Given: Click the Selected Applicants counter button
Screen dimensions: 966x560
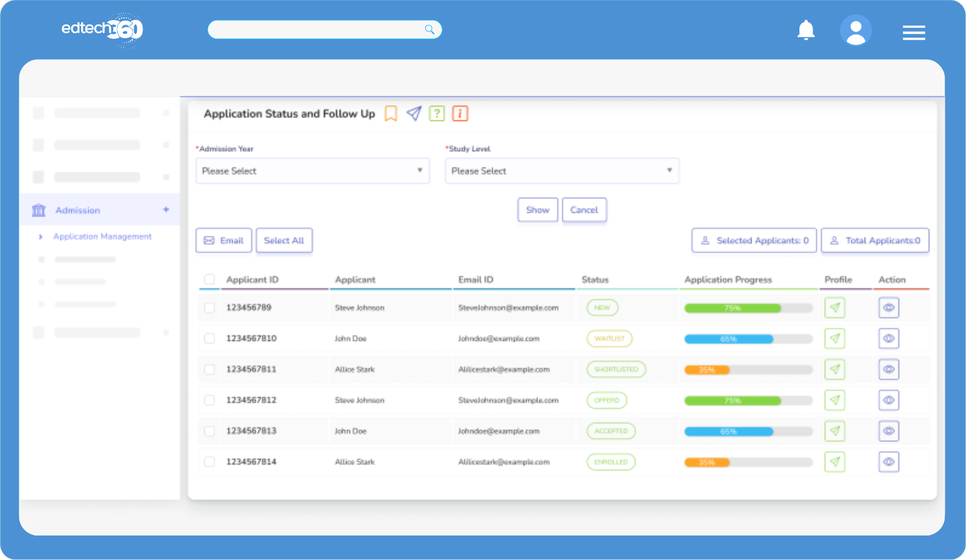Looking at the screenshot, I should click(x=754, y=240).
